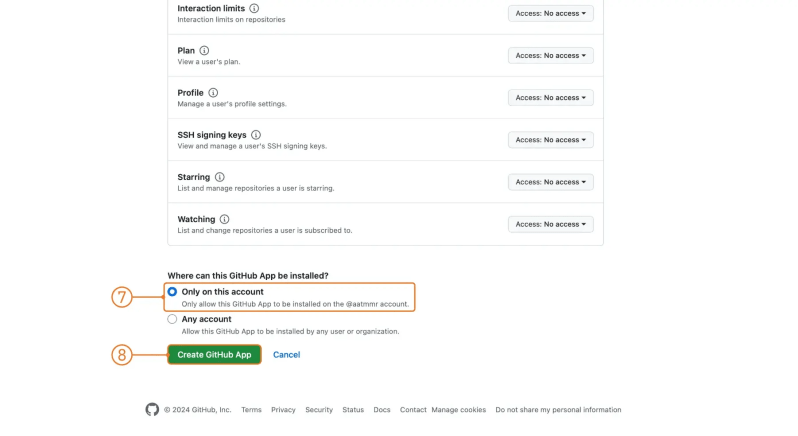Click 'List and manage repositories a user is starring.'
798x436 pixels.
(x=256, y=188)
